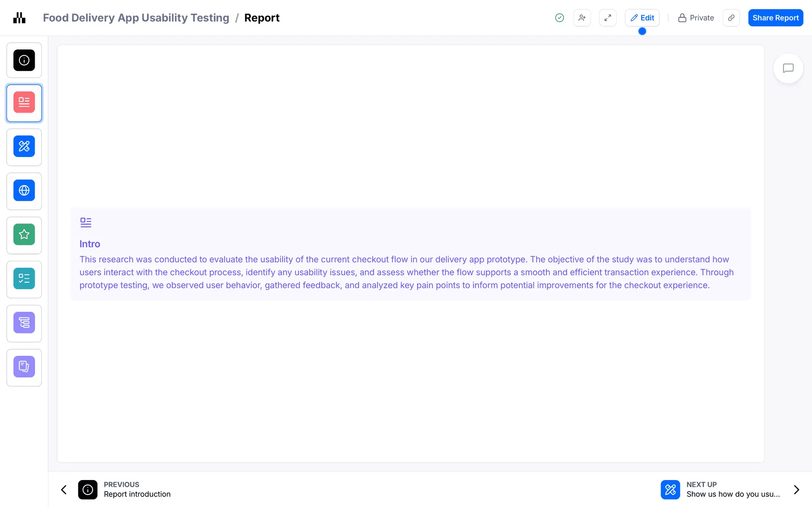Open the comments panel bubble icon
The height and width of the screenshot is (508, 812).
788,68
